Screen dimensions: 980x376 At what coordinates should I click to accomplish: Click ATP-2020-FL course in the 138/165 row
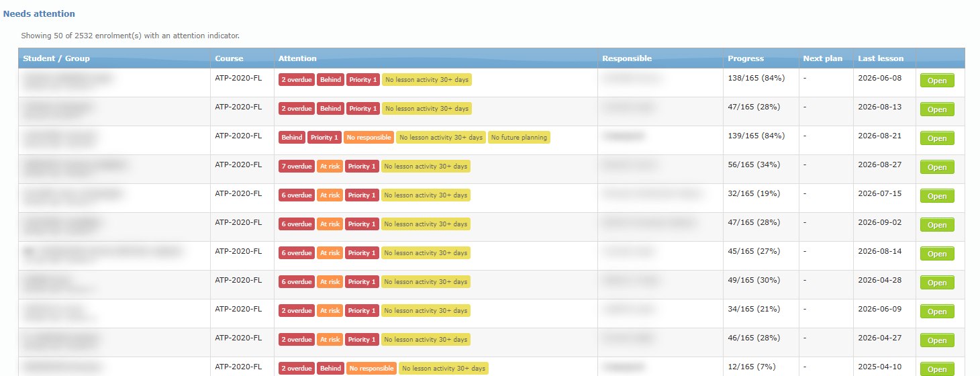(238, 78)
